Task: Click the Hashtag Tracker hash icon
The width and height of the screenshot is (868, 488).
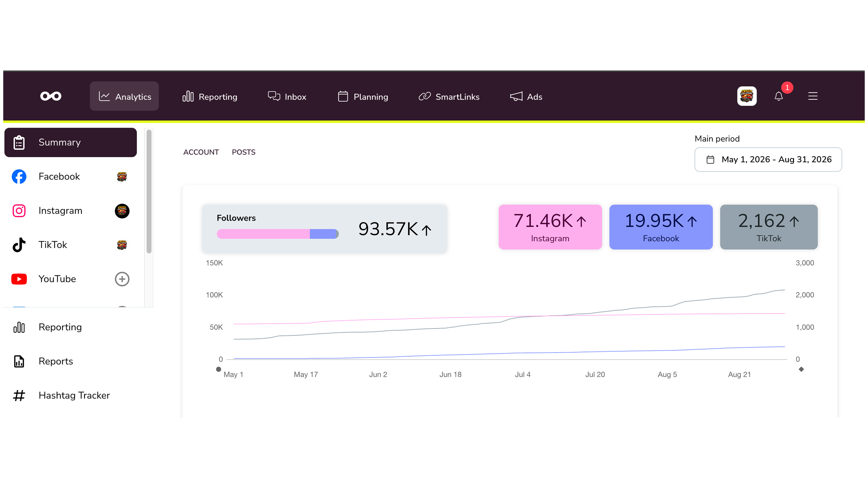Action: (19, 396)
